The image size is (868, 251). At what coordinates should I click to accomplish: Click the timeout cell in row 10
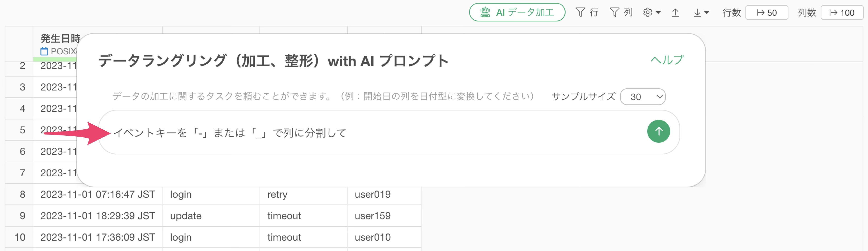[x=284, y=237]
